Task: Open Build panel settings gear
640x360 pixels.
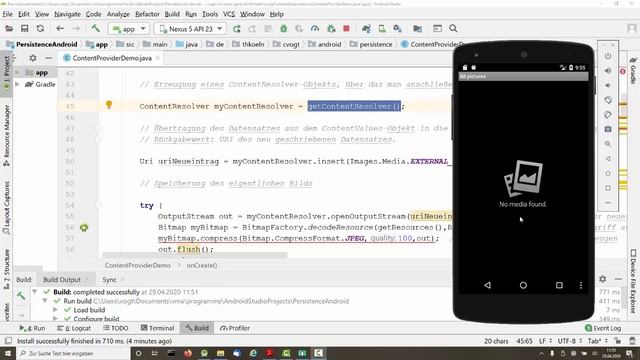Action: pyautogui.click(x=602, y=279)
